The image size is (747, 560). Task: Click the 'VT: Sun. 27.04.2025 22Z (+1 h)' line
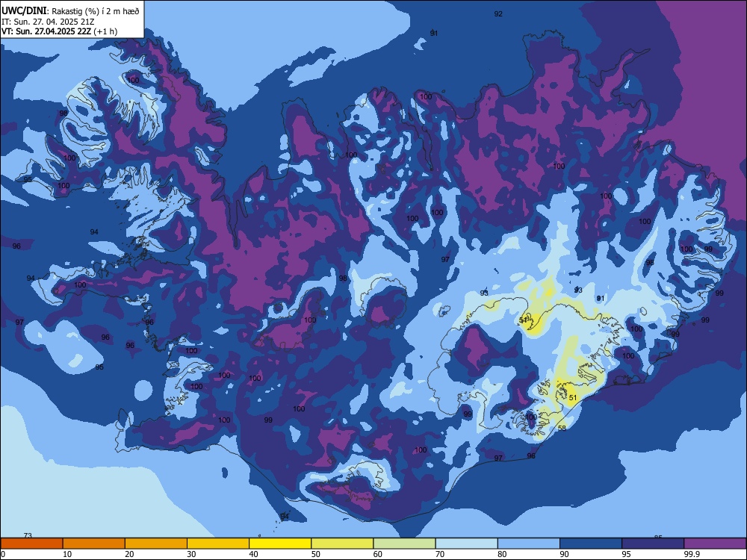pyautogui.click(x=60, y=31)
